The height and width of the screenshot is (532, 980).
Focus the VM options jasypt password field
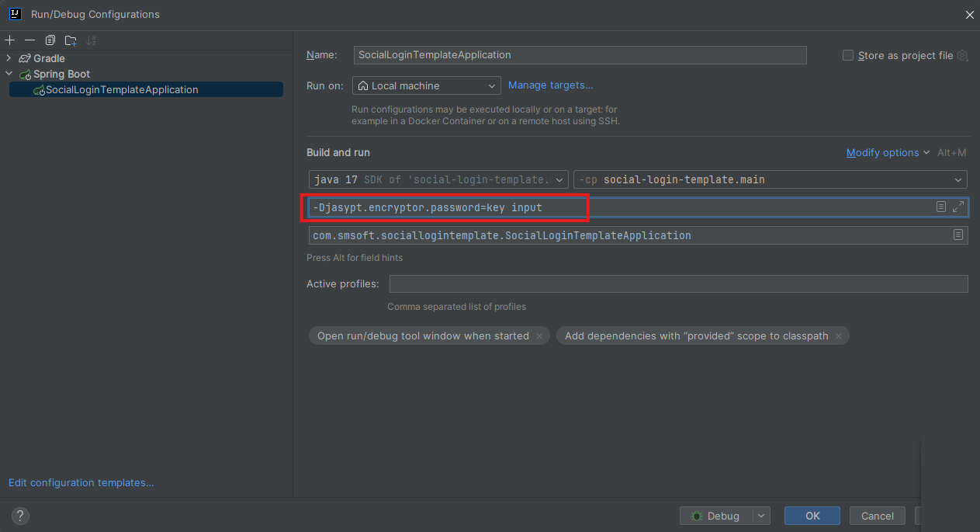(x=638, y=207)
